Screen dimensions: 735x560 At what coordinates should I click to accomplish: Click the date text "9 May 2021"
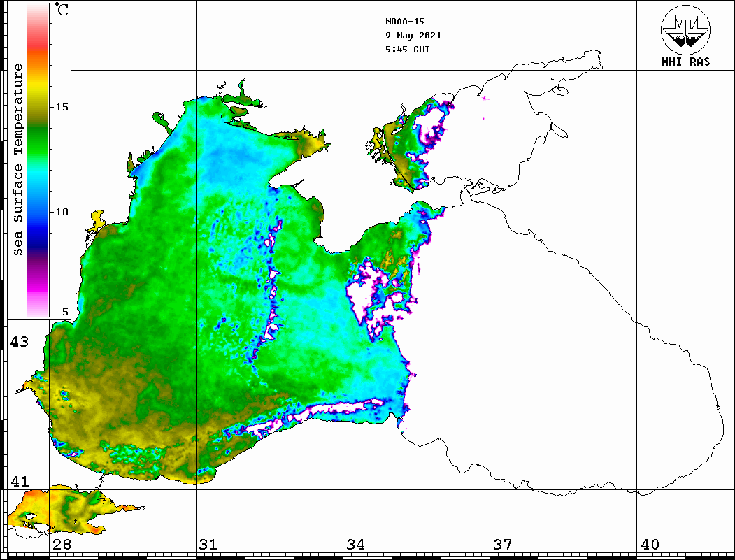click(413, 36)
